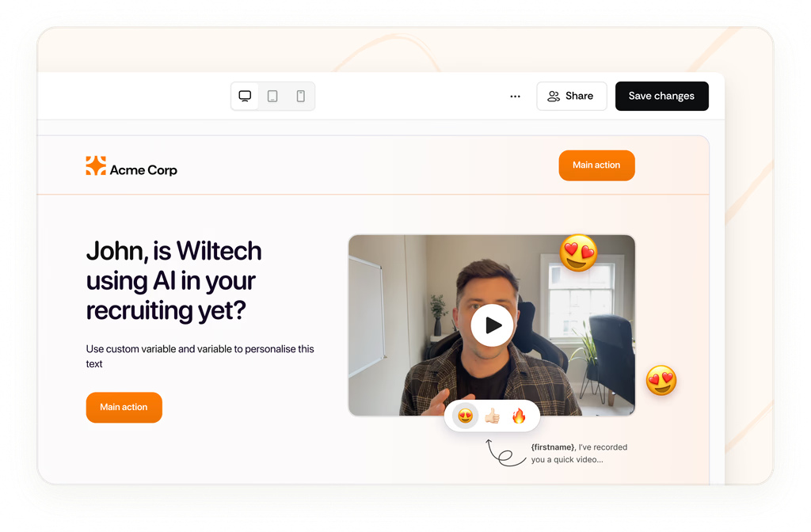Give a thumbs-up reaction to the video
The height and width of the screenshot is (532, 811).
tap(492, 415)
